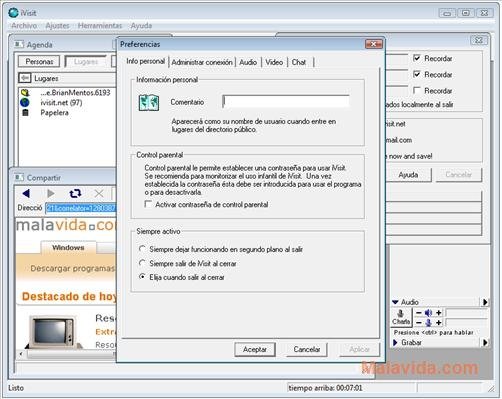Screen dimensions: 502x399
Task: Select Elija cuando salir al cerrar
Action: point(142,277)
